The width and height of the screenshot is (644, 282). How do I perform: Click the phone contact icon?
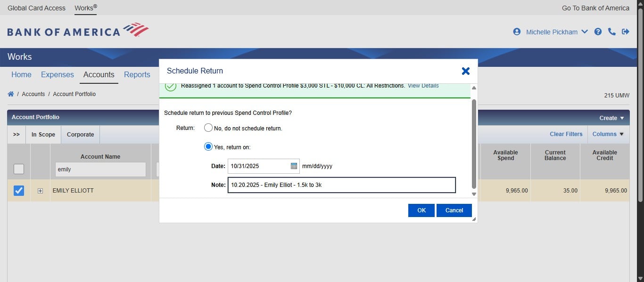(612, 32)
